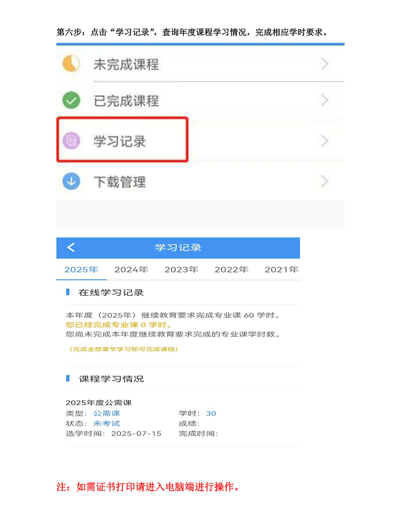
Task: Open the 未完成课程 menu entry
Action: coord(201,64)
